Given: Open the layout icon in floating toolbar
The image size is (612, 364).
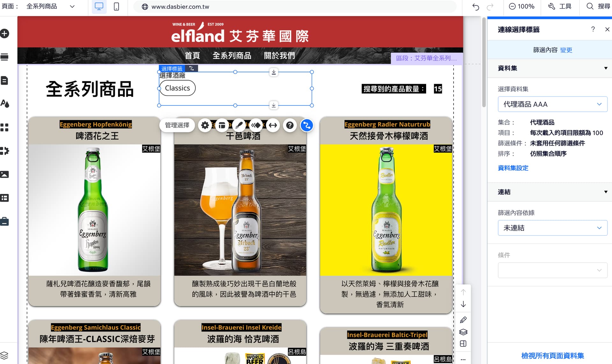Looking at the screenshot, I should click(222, 125).
